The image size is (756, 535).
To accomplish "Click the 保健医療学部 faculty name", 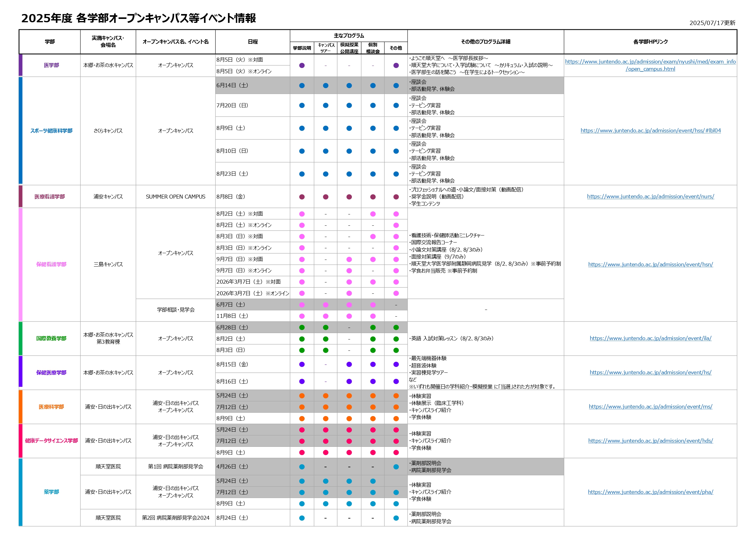I will [52, 373].
